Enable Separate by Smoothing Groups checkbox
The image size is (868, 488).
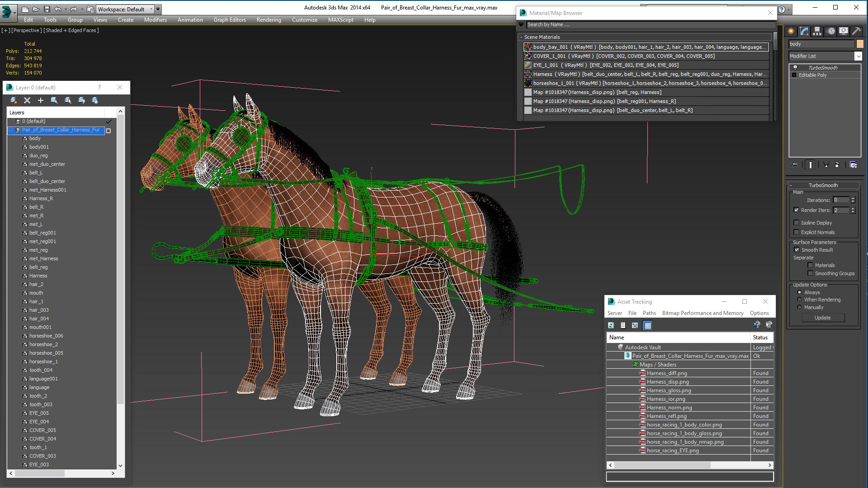tap(810, 273)
